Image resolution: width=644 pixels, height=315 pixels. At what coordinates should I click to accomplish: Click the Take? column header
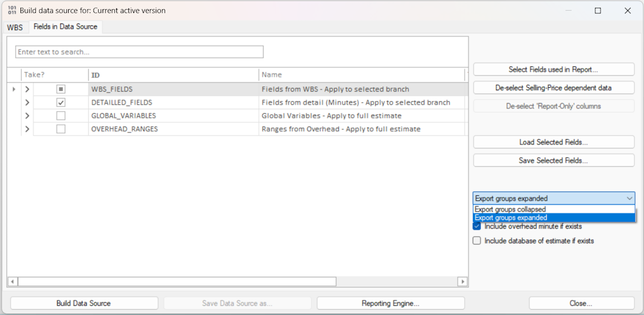pyautogui.click(x=55, y=75)
